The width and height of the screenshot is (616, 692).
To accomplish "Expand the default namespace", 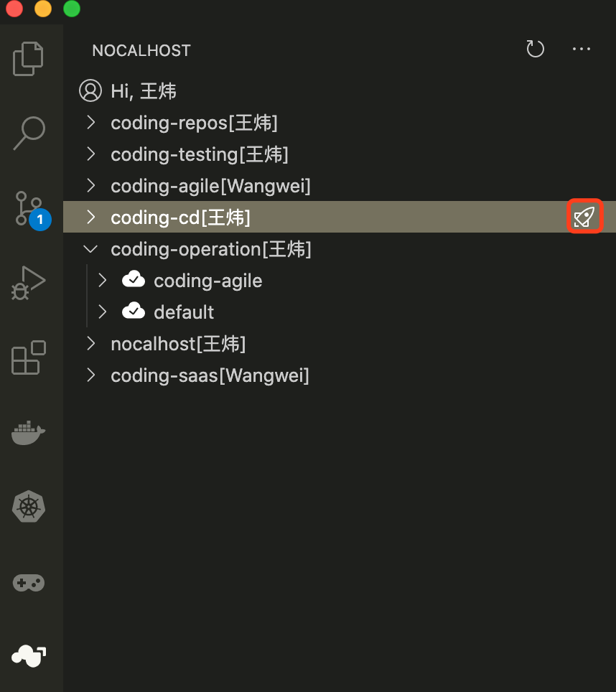I will tap(102, 312).
